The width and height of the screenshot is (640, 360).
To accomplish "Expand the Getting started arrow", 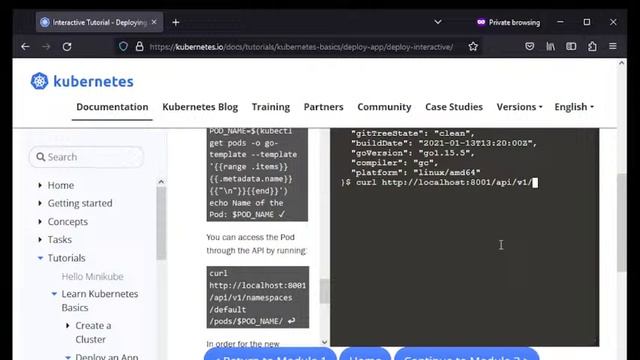I will [x=40, y=203].
